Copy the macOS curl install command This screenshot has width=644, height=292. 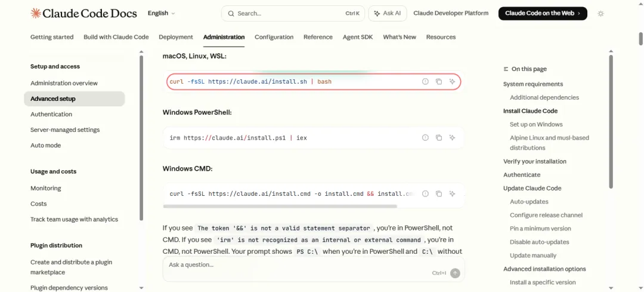(439, 82)
